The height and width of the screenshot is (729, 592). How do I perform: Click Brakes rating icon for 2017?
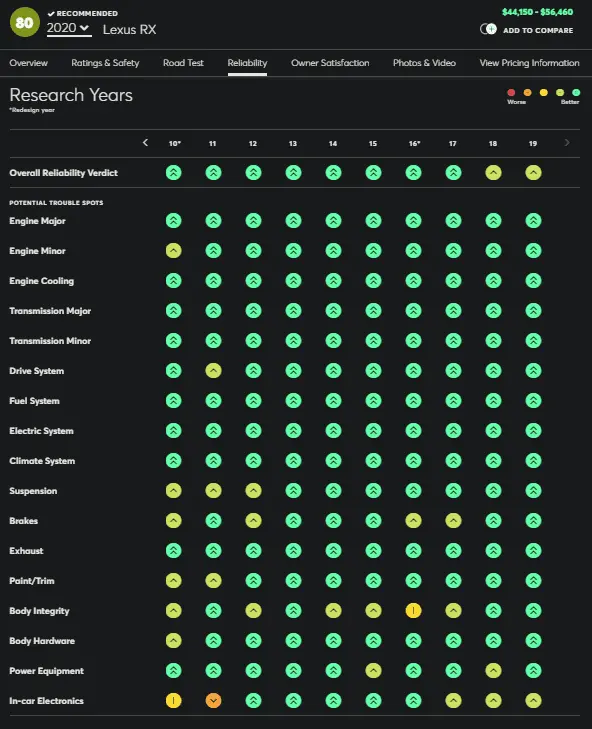pyautogui.click(x=453, y=521)
